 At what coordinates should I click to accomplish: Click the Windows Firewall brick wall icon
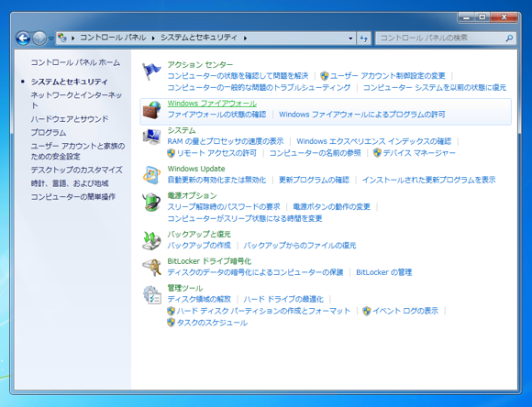(151, 110)
